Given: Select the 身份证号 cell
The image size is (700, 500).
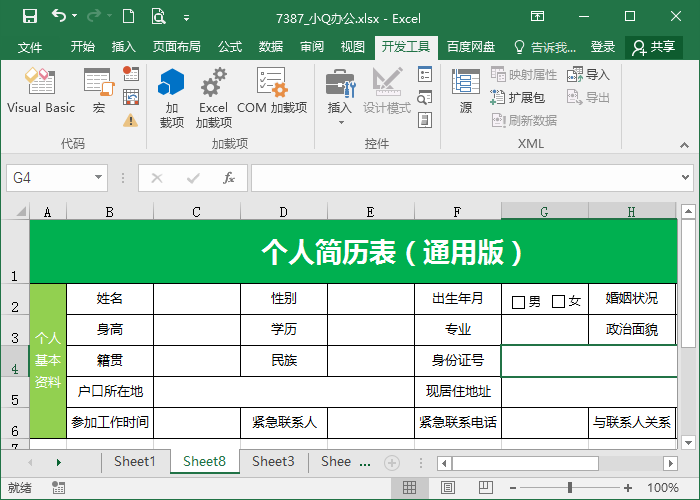Looking at the screenshot, I should click(x=458, y=361).
